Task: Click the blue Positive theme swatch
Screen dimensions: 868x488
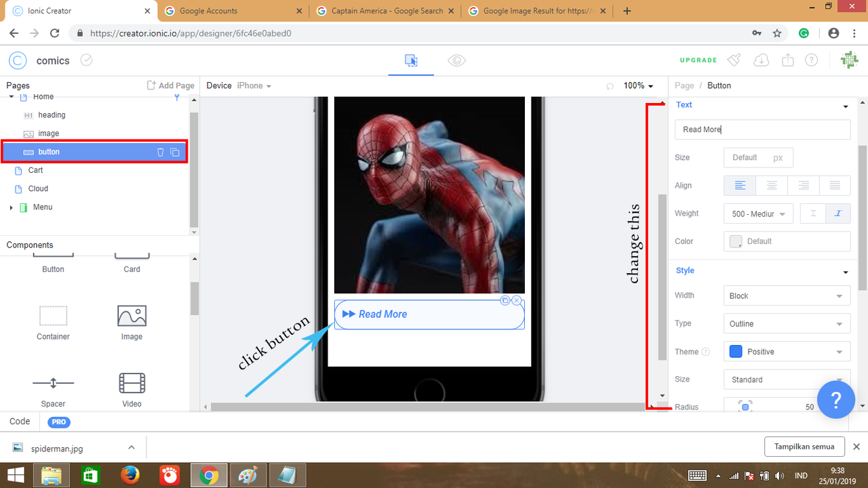Action: point(735,351)
